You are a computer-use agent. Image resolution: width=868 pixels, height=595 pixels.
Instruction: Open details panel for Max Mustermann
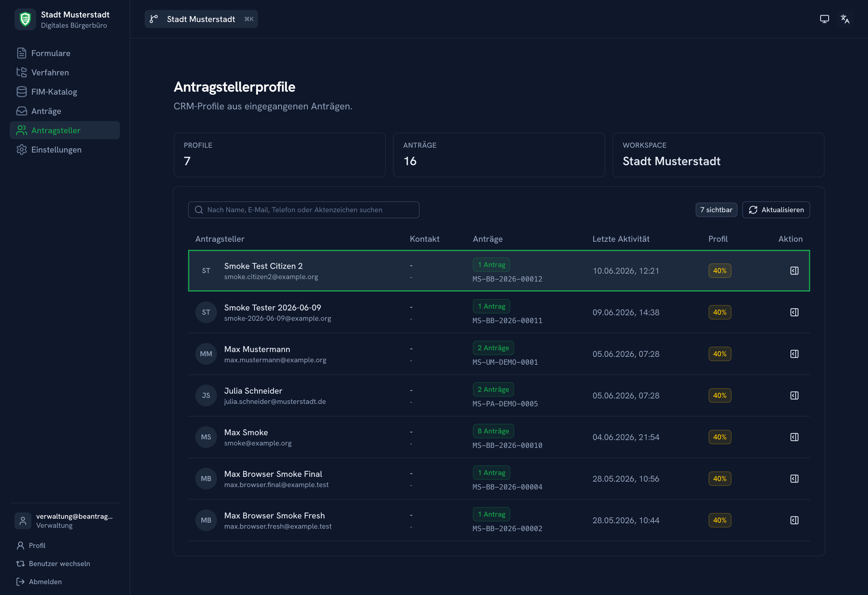(x=794, y=354)
